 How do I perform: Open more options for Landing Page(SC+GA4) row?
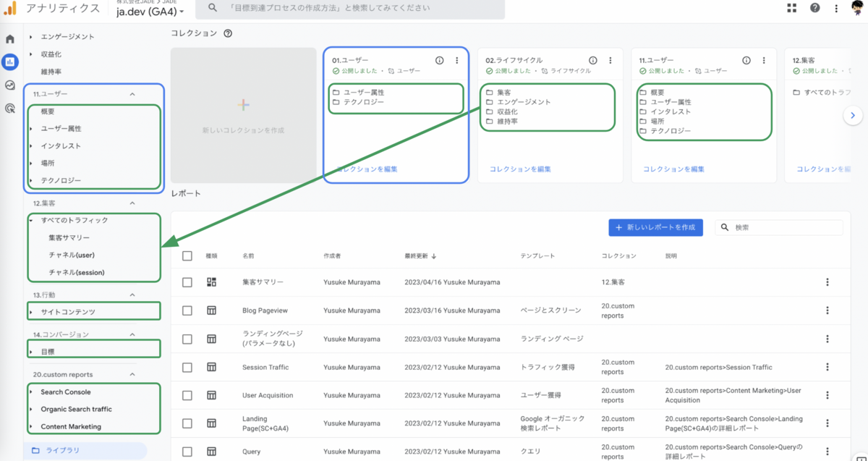pyautogui.click(x=827, y=423)
